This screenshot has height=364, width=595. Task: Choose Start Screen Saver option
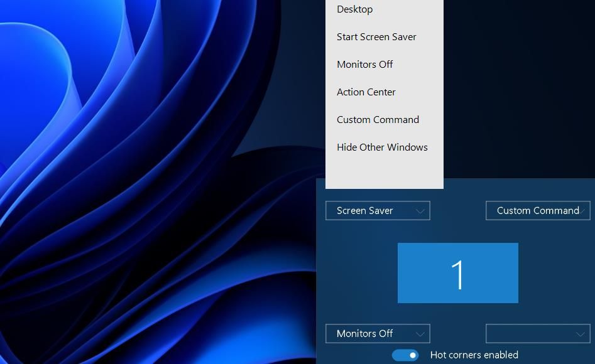pyautogui.click(x=384, y=37)
